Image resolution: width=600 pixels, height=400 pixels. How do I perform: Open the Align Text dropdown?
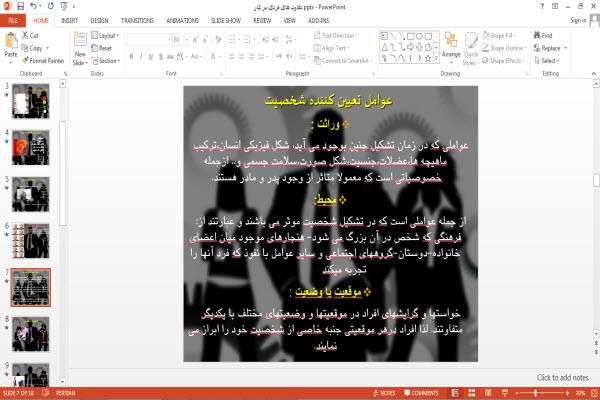(x=331, y=48)
